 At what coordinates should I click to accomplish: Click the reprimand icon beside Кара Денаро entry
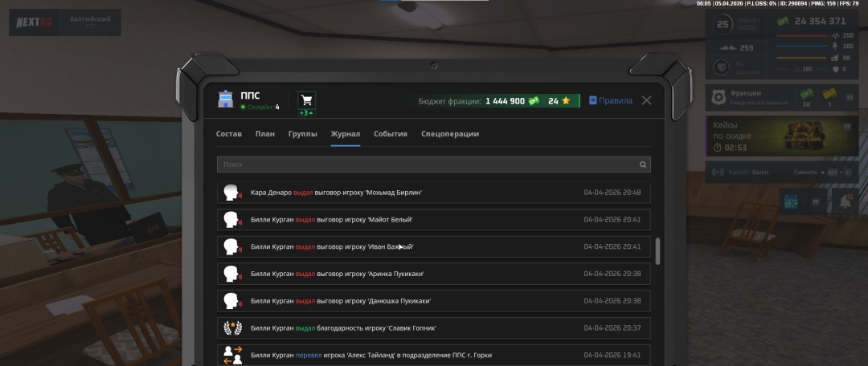point(232,193)
